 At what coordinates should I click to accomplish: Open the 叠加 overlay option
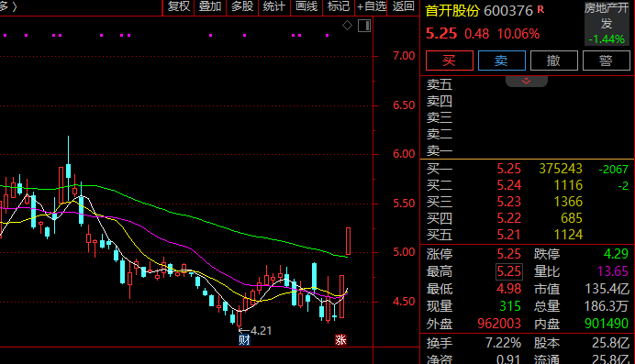[210, 6]
